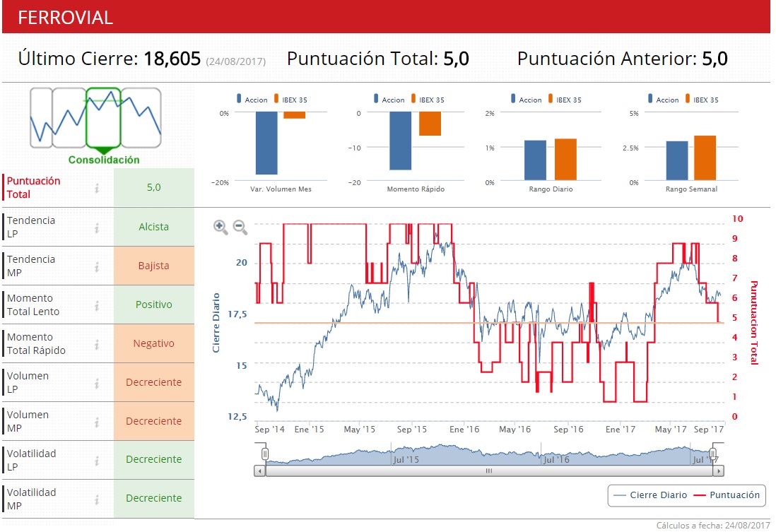Click the blue Accion bar in Var. Volumen Mes

[x=266, y=143]
